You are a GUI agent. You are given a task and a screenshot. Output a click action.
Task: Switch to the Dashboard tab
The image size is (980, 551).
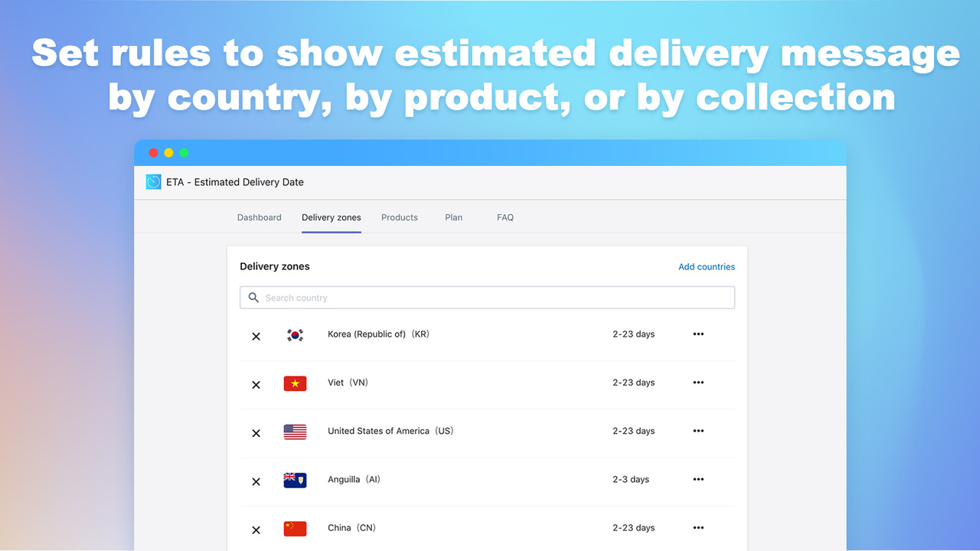[259, 217]
